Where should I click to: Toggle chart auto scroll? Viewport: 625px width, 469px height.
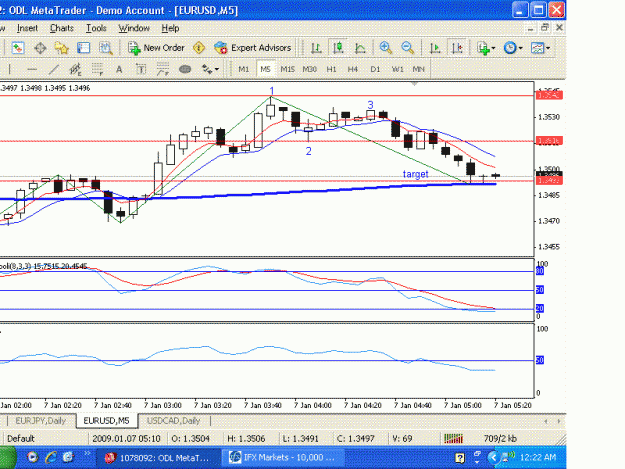pyautogui.click(x=434, y=48)
